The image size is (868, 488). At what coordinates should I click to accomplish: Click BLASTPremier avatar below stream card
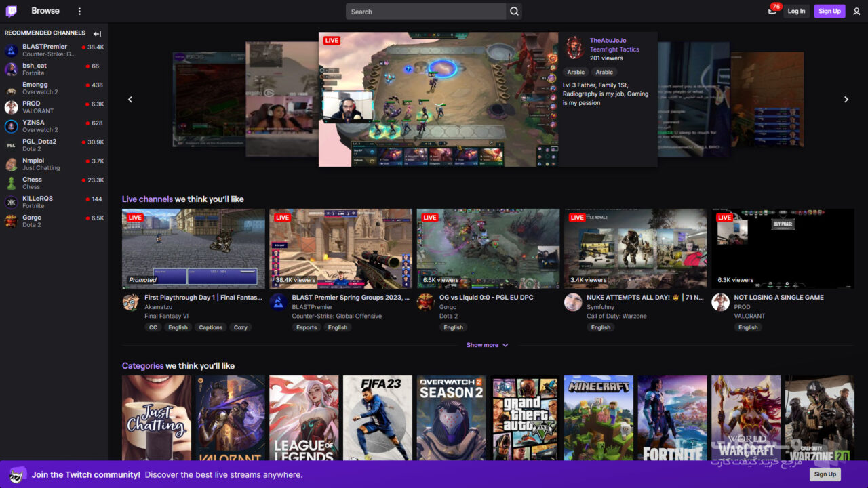pos(278,302)
